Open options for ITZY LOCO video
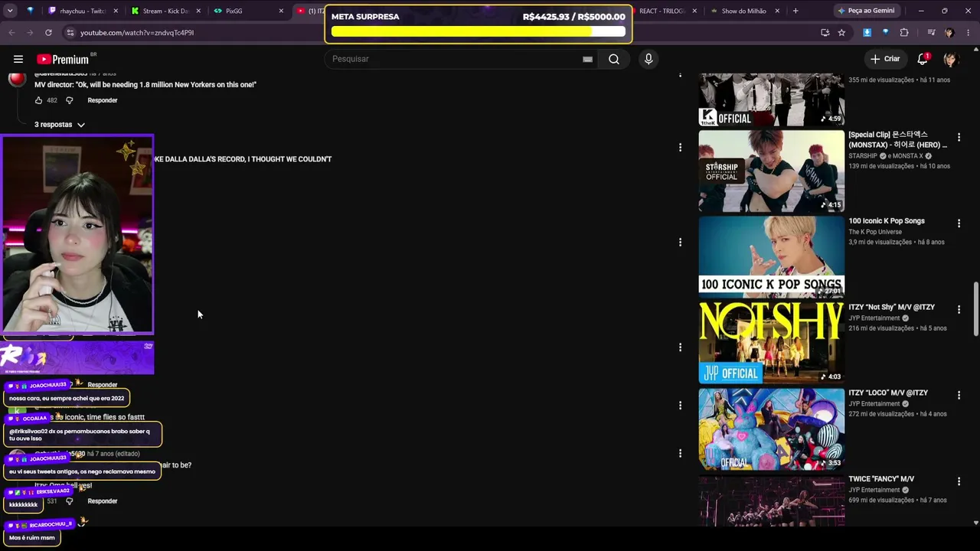980x551 pixels. click(959, 396)
